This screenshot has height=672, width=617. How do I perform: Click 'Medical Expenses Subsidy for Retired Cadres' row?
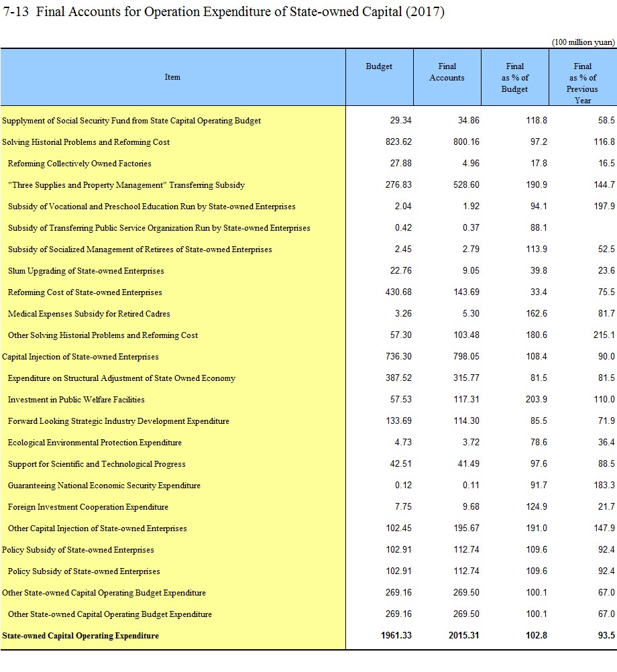(x=89, y=313)
